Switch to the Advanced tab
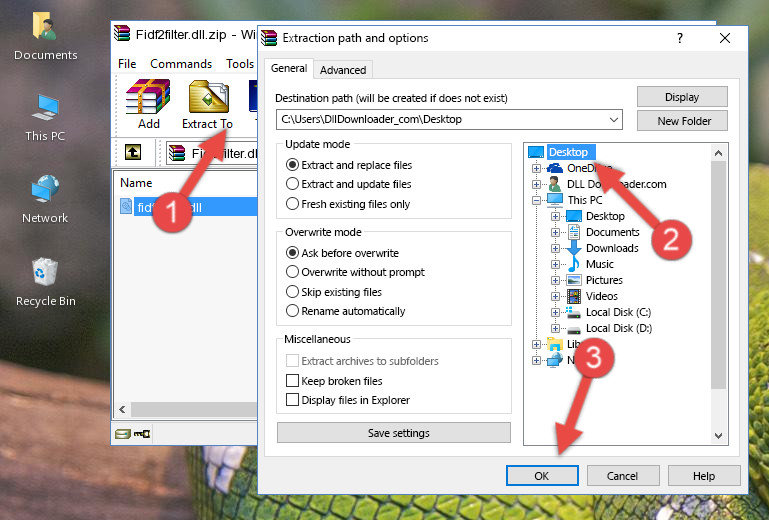This screenshot has width=769, height=520. pyautogui.click(x=343, y=70)
